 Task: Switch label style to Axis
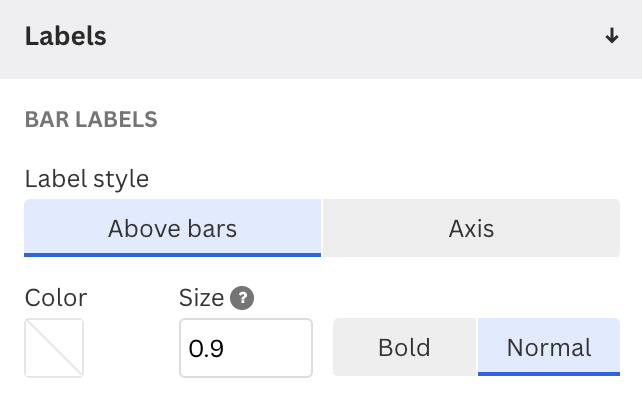[471, 228]
